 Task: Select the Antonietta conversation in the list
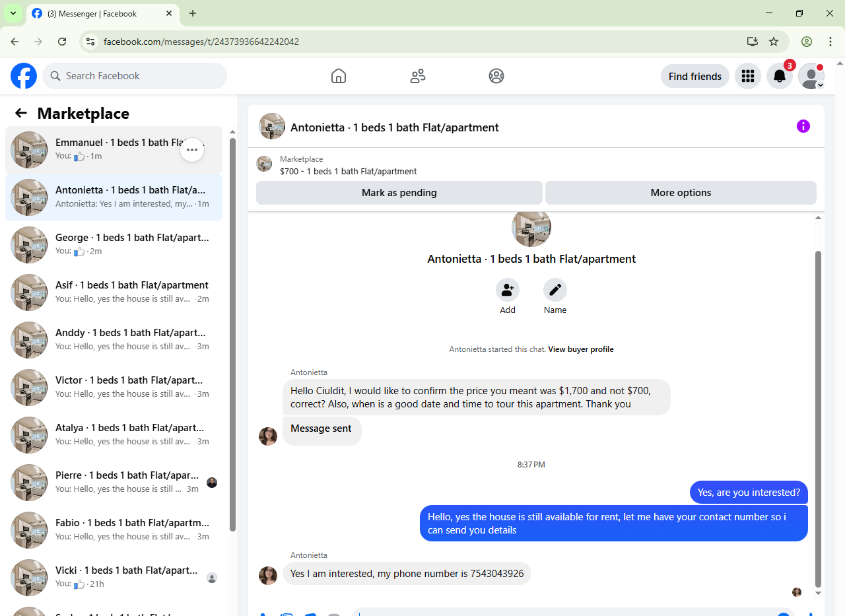(x=114, y=197)
